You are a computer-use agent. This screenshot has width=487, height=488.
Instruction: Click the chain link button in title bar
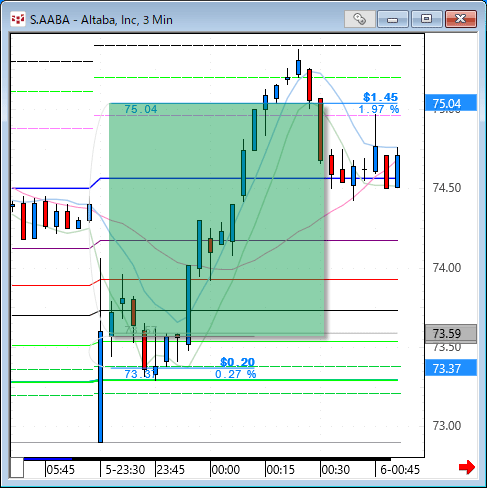tap(359, 19)
